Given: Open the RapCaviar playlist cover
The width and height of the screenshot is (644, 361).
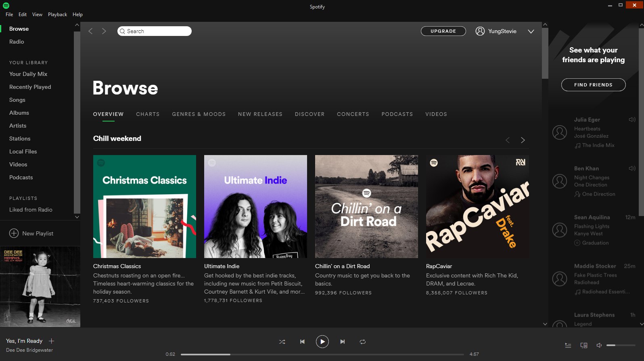Looking at the screenshot, I should pyautogui.click(x=477, y=206).
